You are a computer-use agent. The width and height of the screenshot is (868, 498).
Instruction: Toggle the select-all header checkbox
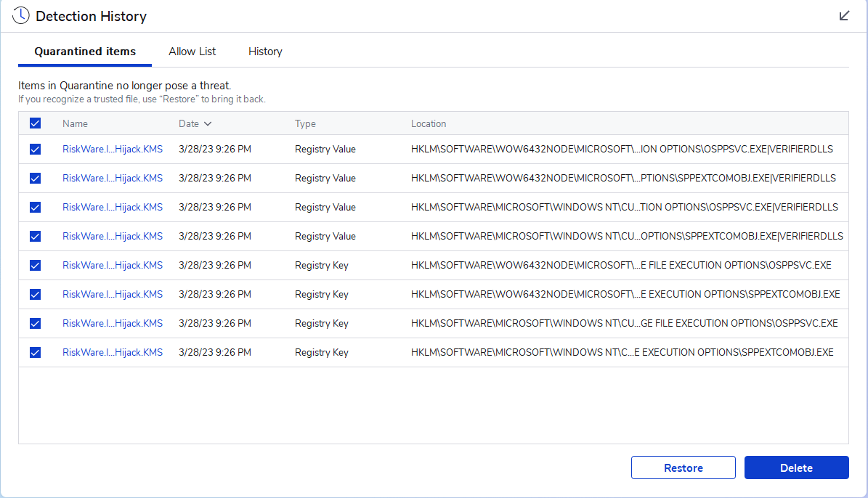pyautogui.click(x=35, y=123)
